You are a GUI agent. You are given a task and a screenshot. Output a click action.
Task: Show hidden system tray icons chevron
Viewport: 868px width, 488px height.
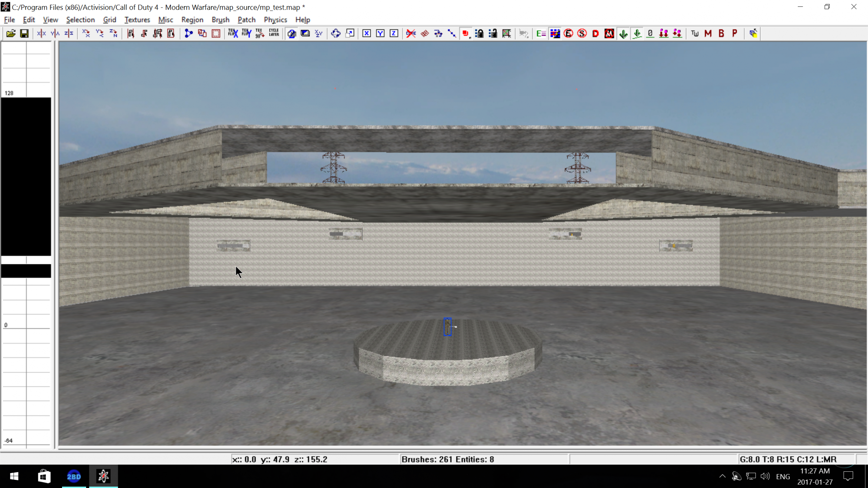click(x=722, y=476)
